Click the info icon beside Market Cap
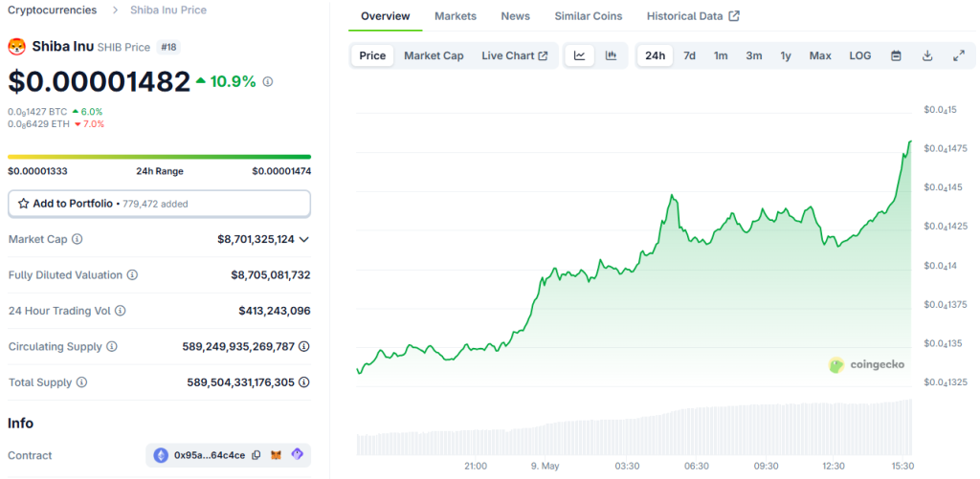The width and height of the screenshot is (980, 479). pos(78,239)
